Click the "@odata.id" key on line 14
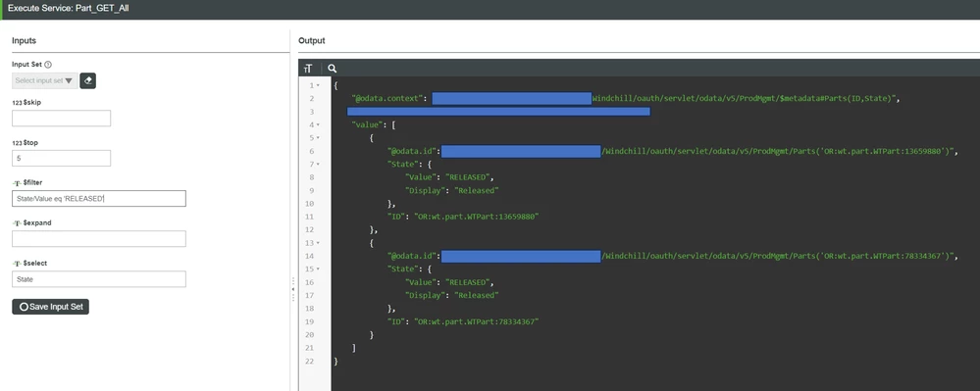 [412, 256]
